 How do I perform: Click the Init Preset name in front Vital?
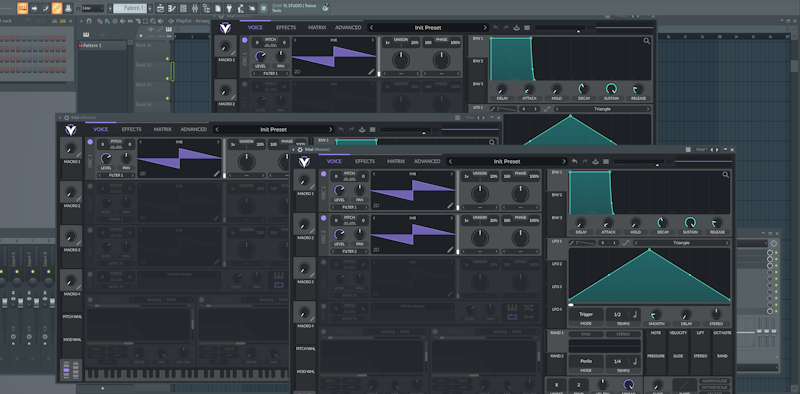507,161
